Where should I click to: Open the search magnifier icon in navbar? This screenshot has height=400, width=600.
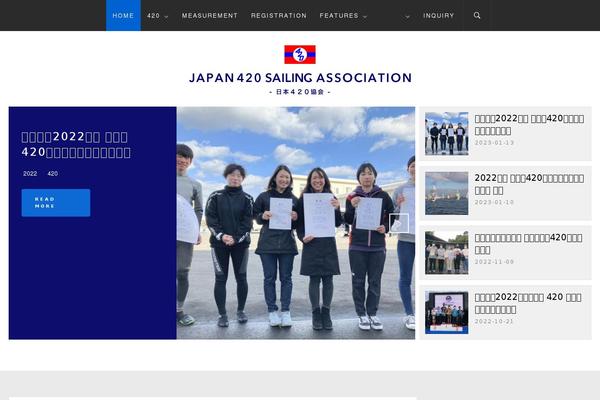point(477,15)
